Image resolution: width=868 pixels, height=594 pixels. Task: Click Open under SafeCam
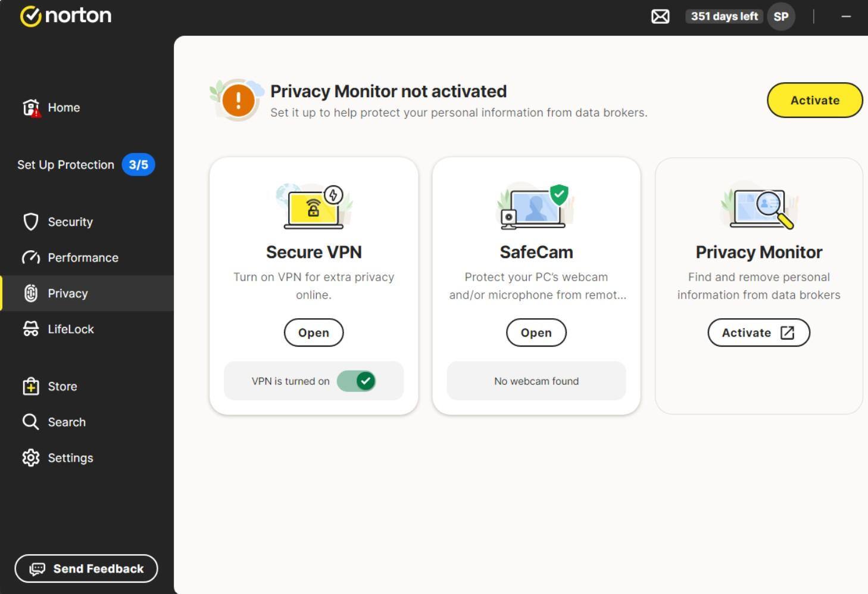tap(536, 332)
